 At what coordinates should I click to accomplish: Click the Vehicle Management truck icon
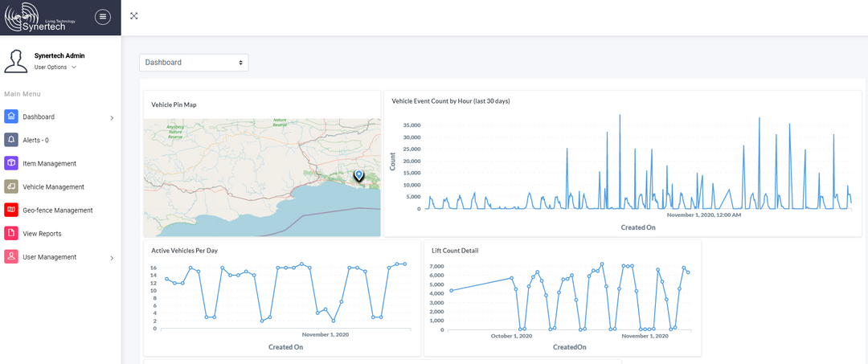11,186
